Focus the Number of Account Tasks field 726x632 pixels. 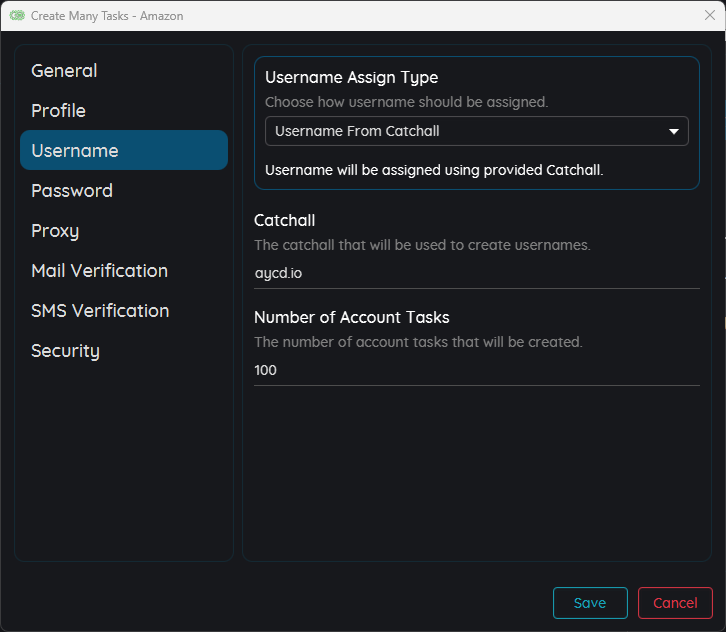coord(476,370)
